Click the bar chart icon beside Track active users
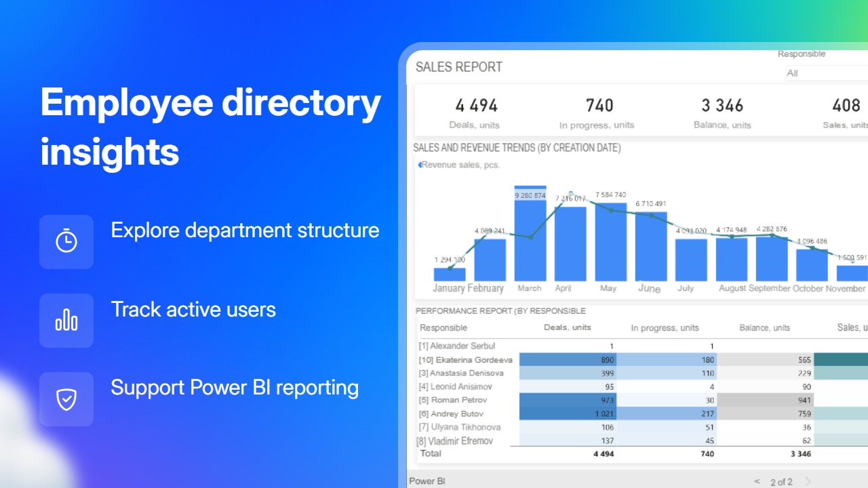Viewport: 868px width, 488px height. coord(66,320)
